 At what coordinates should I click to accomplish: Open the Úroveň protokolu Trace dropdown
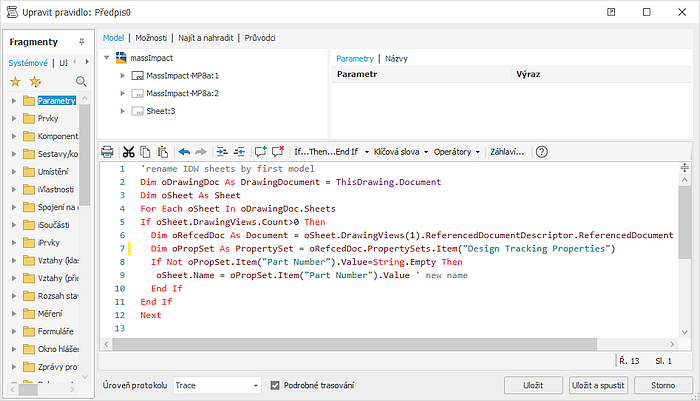tap(215, 384)
